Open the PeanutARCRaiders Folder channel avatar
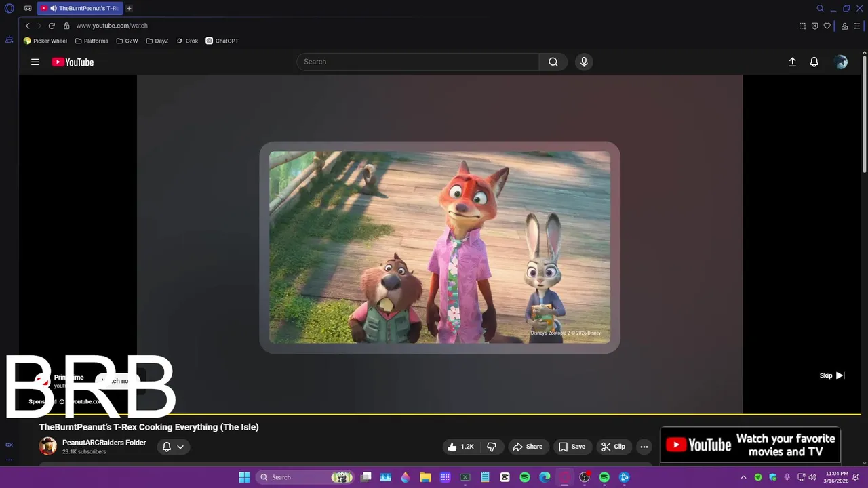Viewport: 868px width, 488px height. tap(47, 446)
